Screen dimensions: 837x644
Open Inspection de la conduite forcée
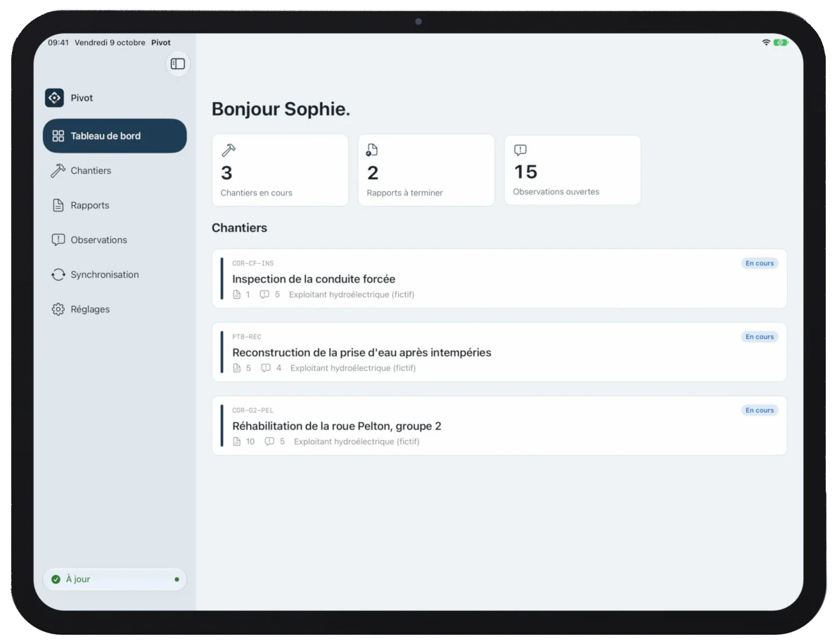(499, 278)
